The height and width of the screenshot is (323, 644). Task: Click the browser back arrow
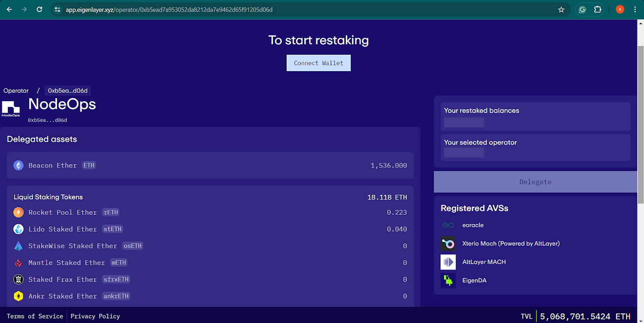tap(9, 9)
